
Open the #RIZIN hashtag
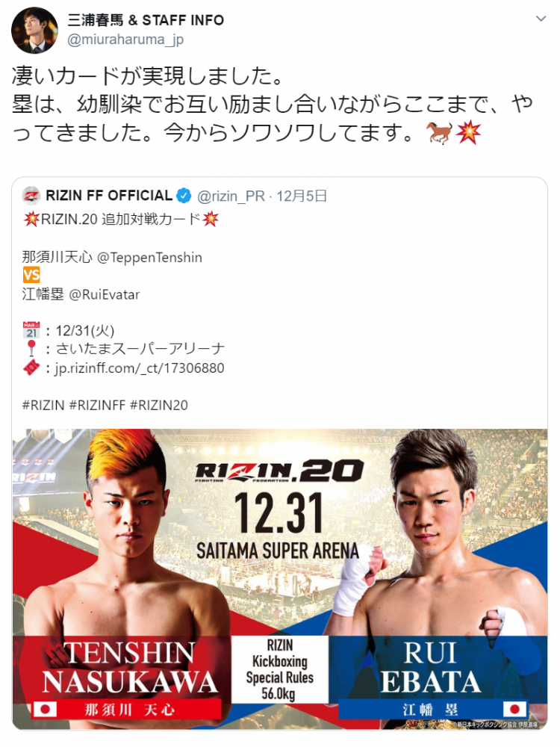point(43,405)
